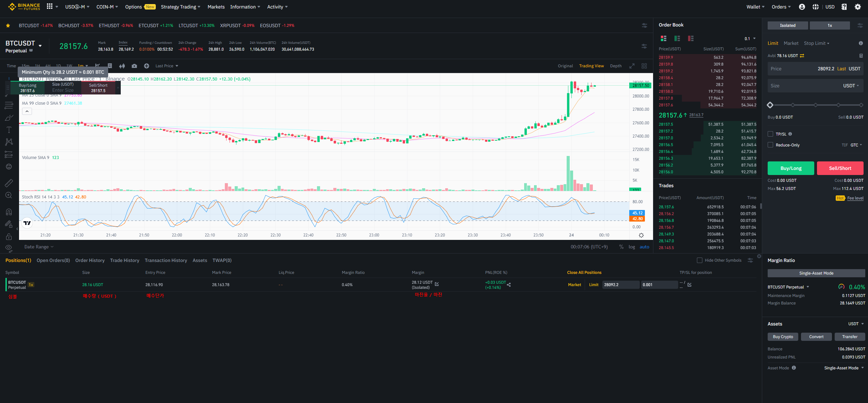
Task: Show only sell orders in order book
Action: (x=690, y=38)
